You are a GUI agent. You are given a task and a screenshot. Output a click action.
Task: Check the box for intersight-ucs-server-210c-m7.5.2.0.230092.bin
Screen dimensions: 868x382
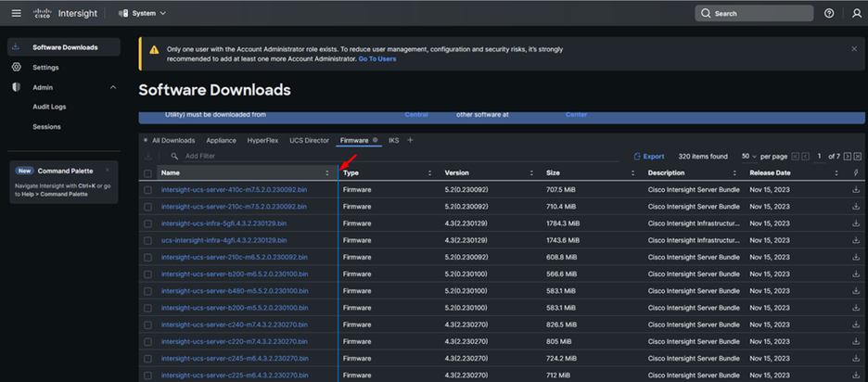[147, 207]
